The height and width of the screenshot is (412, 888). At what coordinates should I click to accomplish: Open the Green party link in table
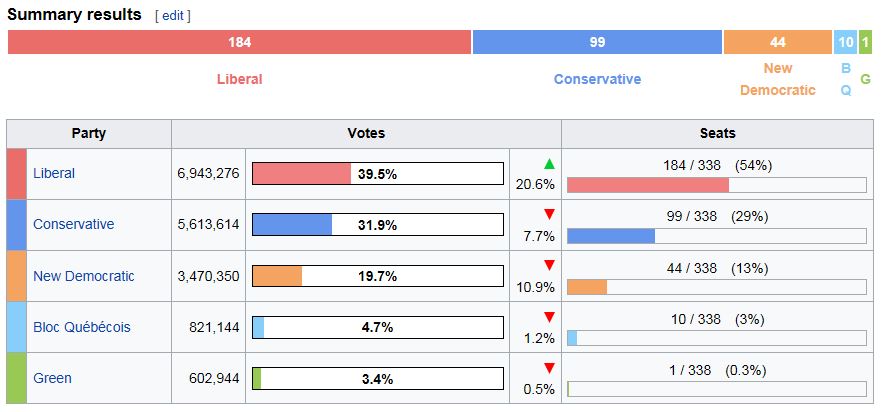52,378
